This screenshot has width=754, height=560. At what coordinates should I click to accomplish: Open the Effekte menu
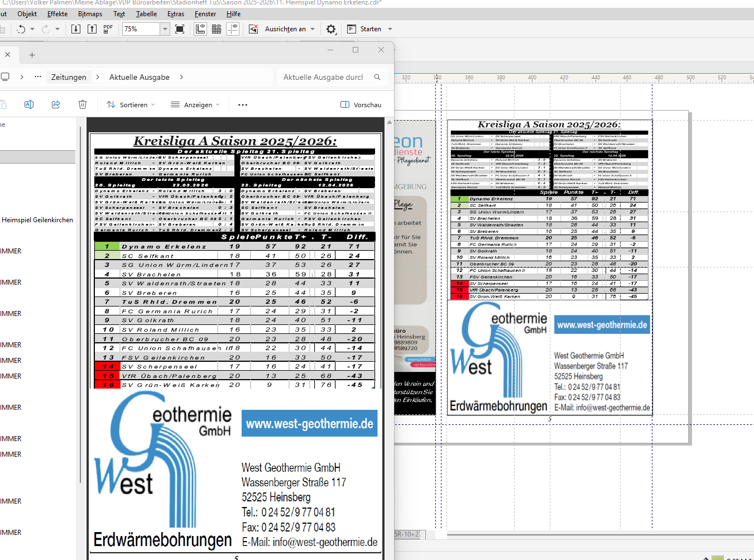pyautogui.click(x=57, y=14)
